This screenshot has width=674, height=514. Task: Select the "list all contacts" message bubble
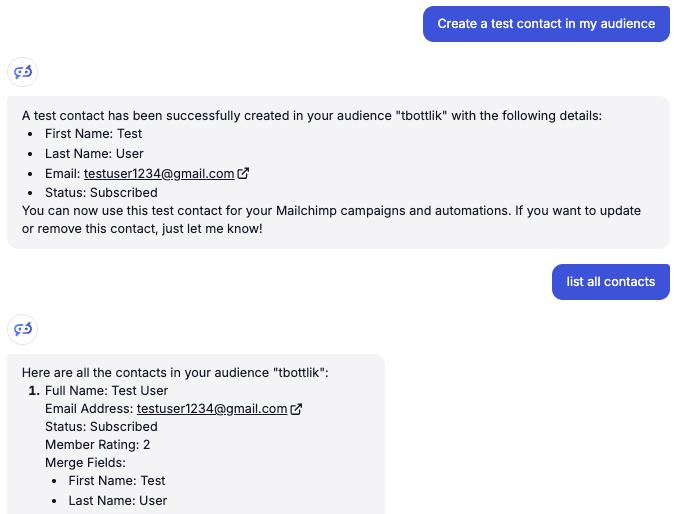[x=610, y=282]
